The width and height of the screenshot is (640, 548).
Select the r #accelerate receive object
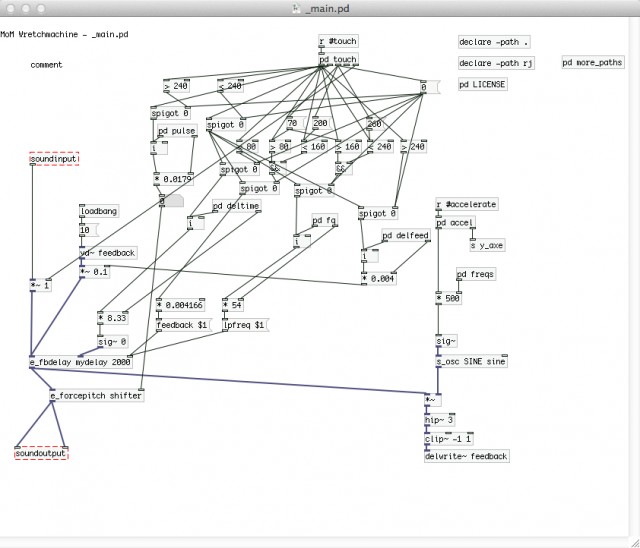coord(466,204)
